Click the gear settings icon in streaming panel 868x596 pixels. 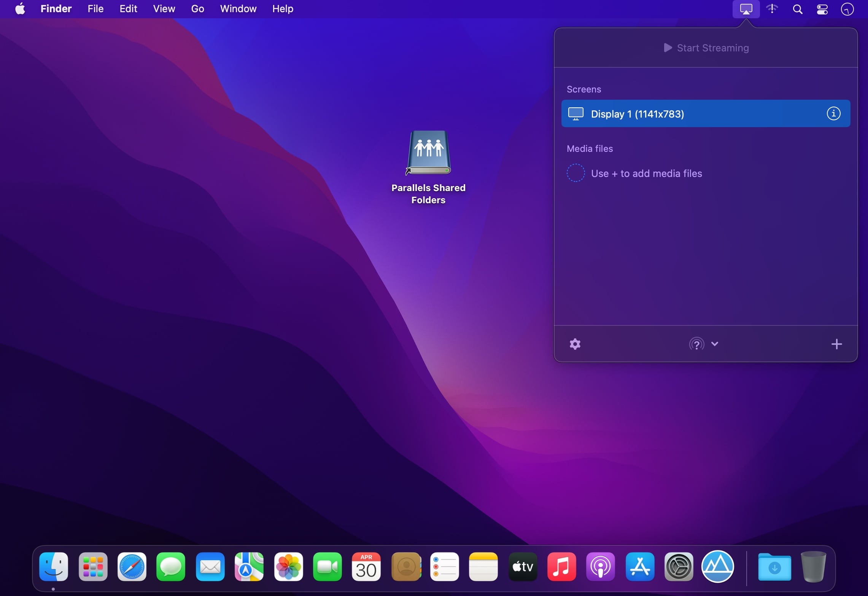[575, 344]
